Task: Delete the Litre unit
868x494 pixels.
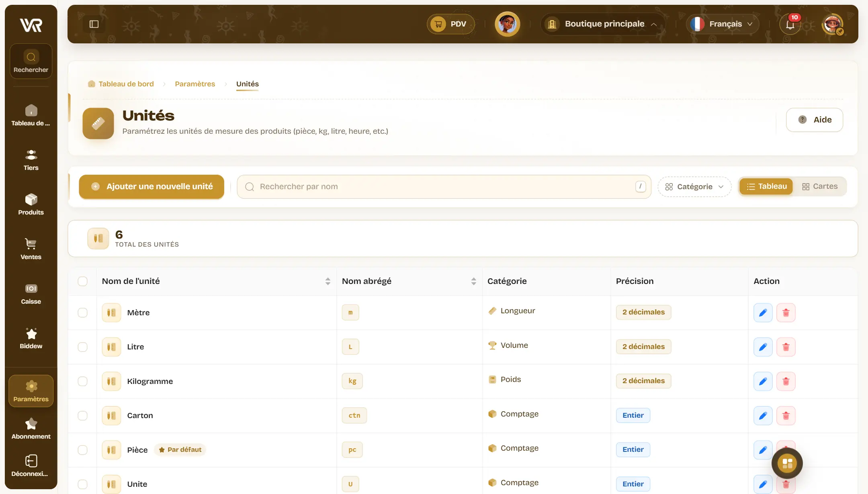Action: click(786, 347)
